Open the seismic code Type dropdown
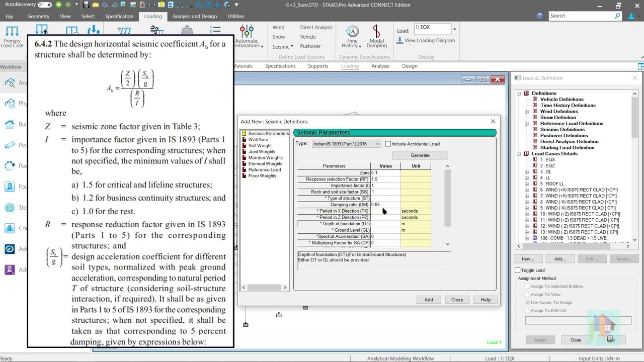This screenshot has width=644, height=362. pos(346,144)
